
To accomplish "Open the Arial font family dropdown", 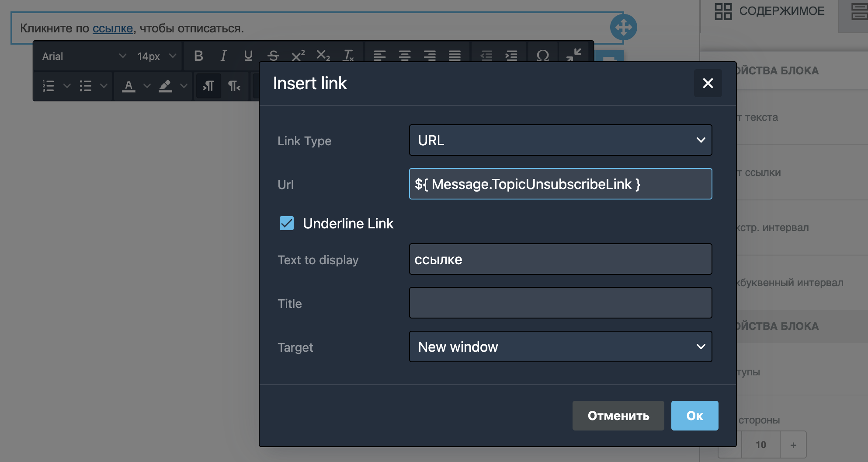I will click(84, 56).
